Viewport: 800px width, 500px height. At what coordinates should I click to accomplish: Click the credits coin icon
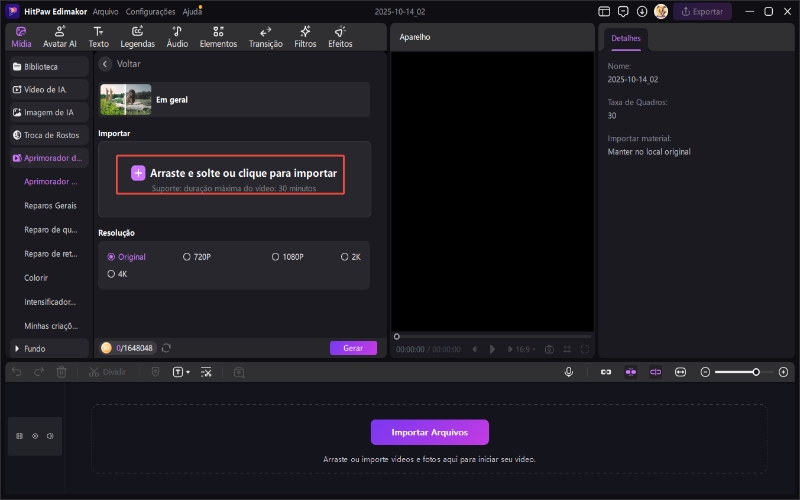coord(106,348)
